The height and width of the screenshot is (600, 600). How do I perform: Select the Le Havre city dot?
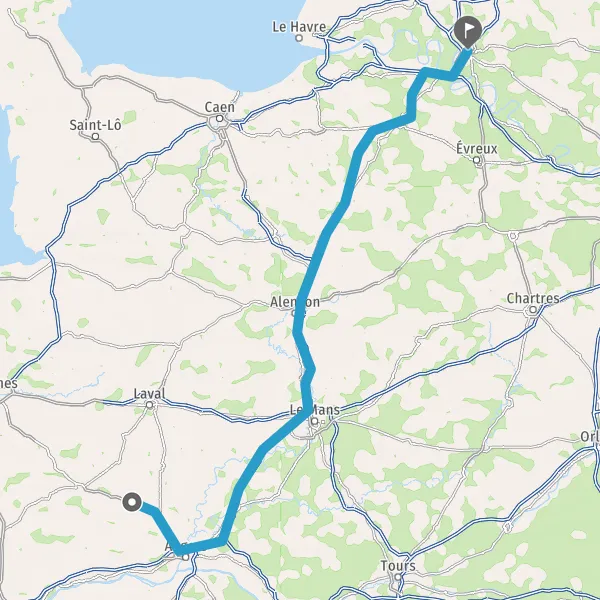[x=299, y=38]
